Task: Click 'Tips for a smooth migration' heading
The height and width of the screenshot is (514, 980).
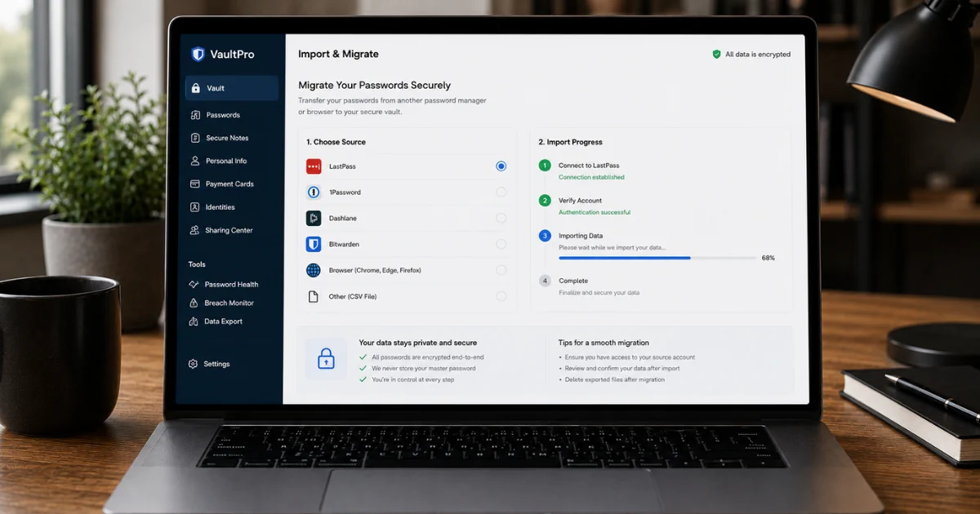Action: (x=604, y=343)
